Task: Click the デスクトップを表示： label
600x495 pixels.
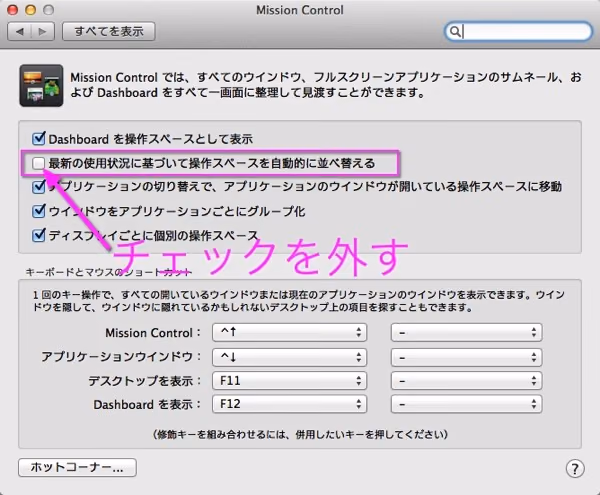Action: pos(145,381)
